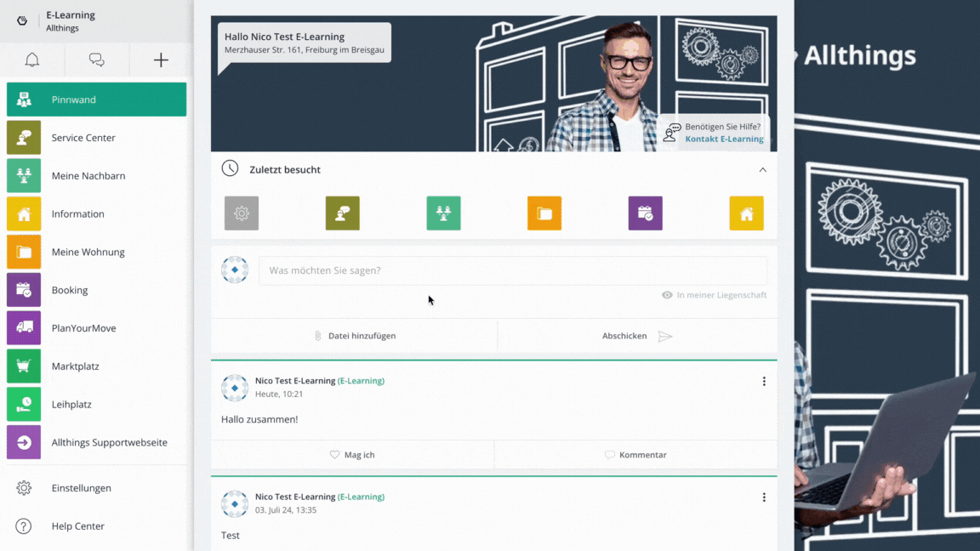Viewport: 980px width, 551px height.
Task: Open Meine Nachbarn menu item
Action: pyautogui.click(x=96, y=175)
